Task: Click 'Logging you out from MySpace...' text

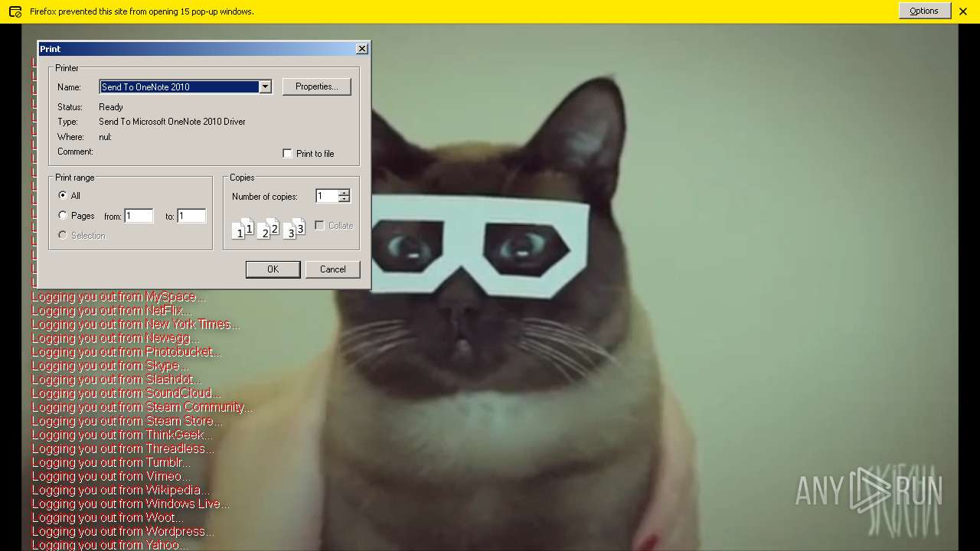Action: click(119, 297)
